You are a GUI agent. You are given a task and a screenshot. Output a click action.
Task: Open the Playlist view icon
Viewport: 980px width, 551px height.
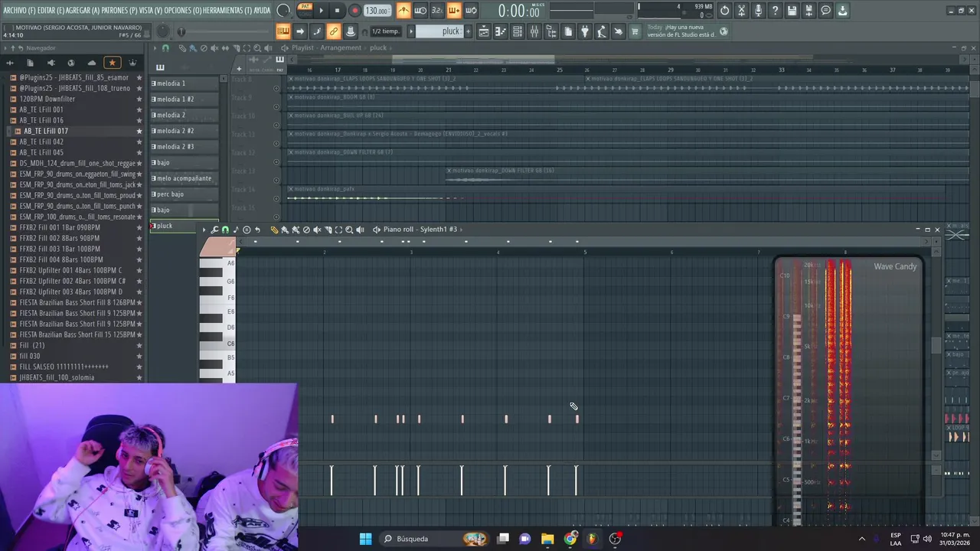[485, 31]
